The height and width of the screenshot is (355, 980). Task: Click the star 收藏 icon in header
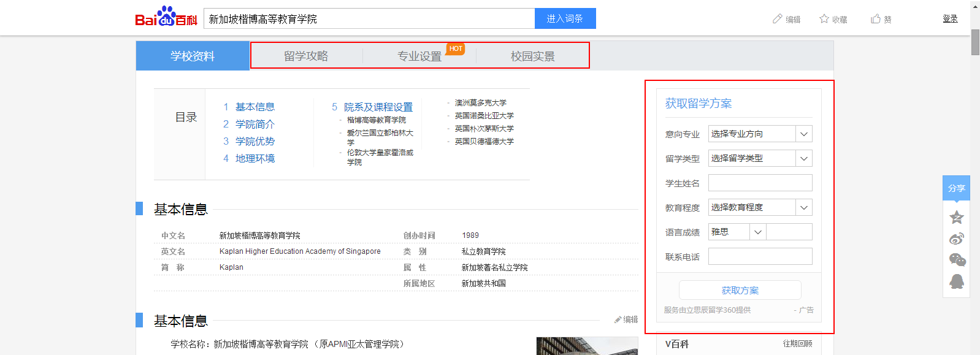coord(824,19)
